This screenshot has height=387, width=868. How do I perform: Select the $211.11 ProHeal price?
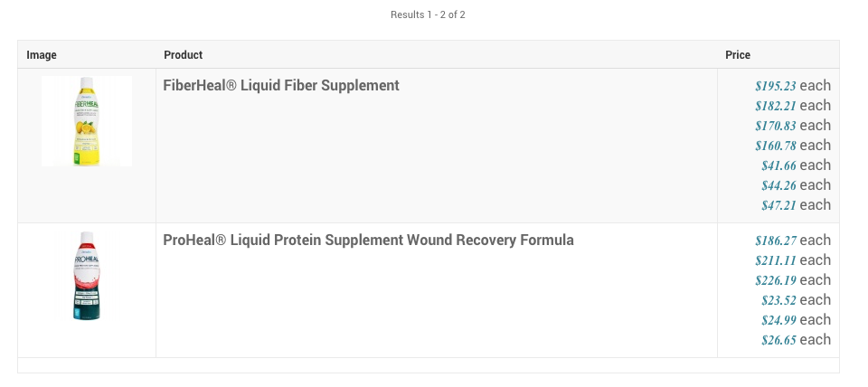[x=776, y=260]
